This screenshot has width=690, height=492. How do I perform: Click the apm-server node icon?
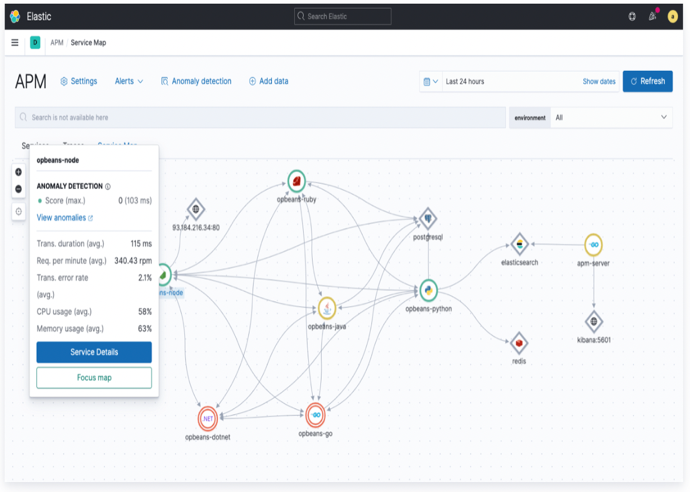[x=594, y=245]
